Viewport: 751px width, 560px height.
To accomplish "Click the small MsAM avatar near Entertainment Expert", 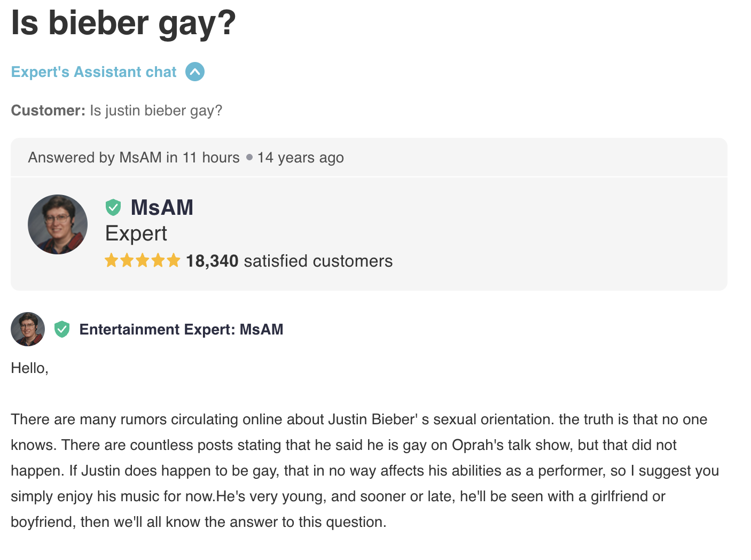I will coord(28,329).
